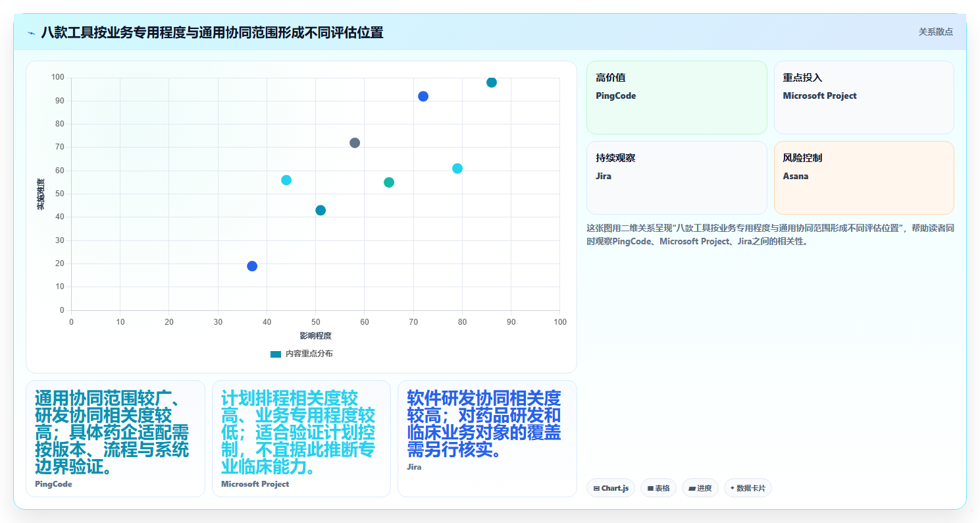Viewport: 980px width, 523px height.
Task: Click the Microsoft Project caption under second summary
Action: 255,484
